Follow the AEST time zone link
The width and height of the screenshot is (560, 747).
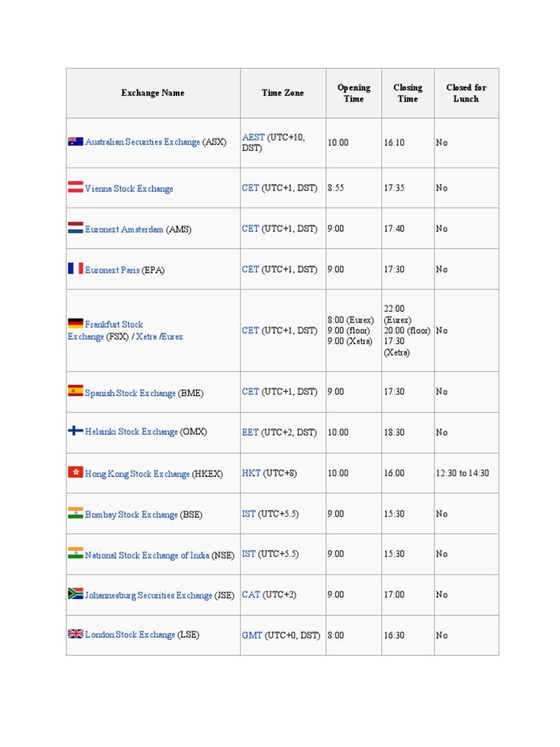pyautogui.click(x=253, y=137)
